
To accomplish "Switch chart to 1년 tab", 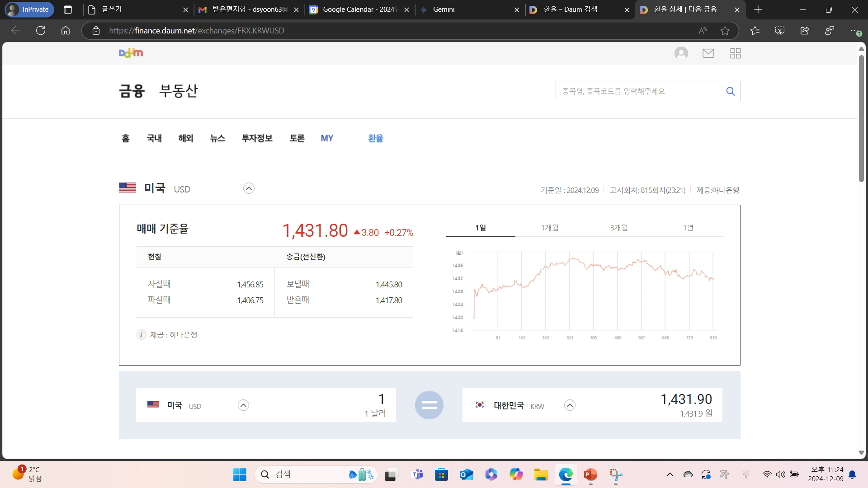I will click(688, 228).
